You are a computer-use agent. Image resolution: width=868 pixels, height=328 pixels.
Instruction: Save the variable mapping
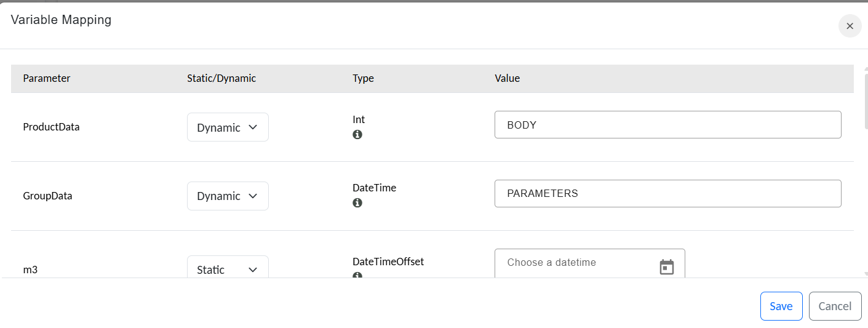coord(781,306)
